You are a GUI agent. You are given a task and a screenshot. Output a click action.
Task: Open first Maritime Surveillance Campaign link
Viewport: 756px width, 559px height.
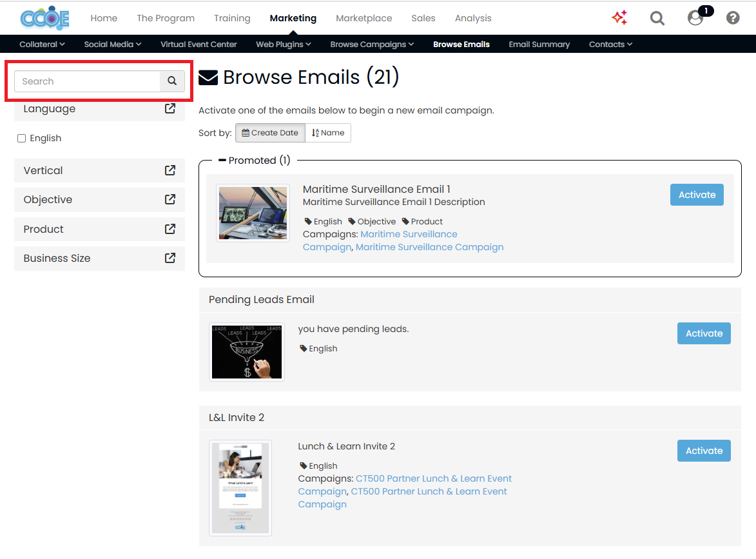coord(409,235)
